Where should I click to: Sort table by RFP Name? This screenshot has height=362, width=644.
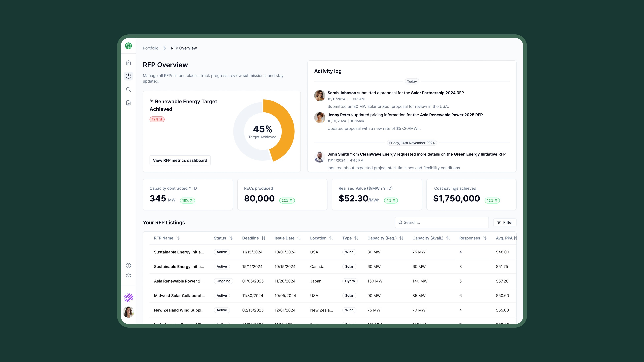[178, 238]
